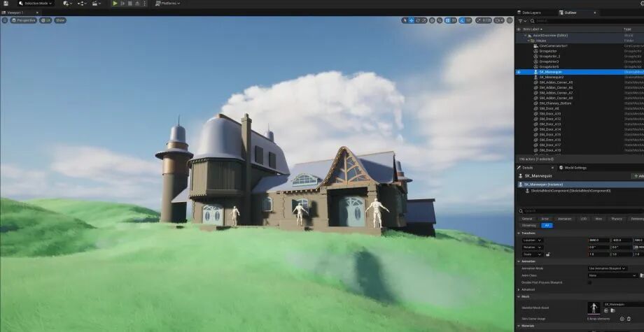This screenshot has height=332, width=644.
Task: Open the Rotation type dropdown
Action: point(532,247)
